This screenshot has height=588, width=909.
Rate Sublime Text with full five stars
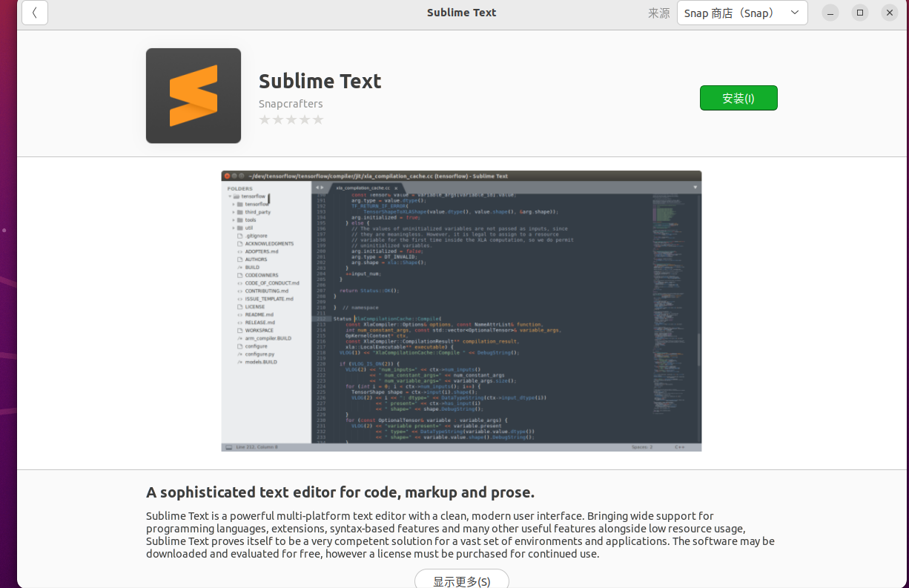click(318, 119)
